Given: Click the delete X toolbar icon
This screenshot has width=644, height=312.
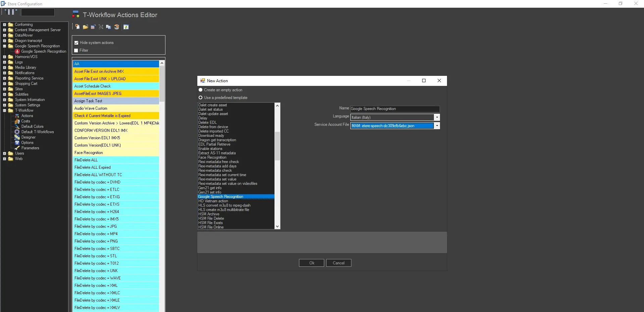Looking at the screenshot, I should (101, 27).
